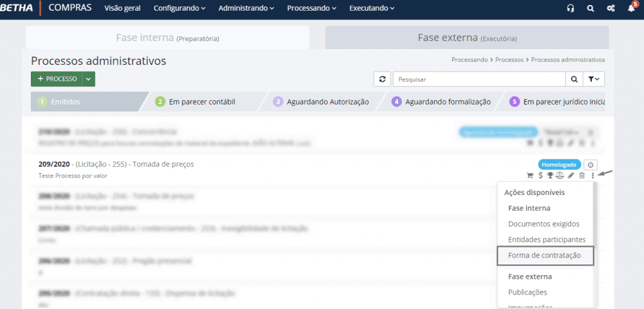Click the magnifier button in Pesquisar field
The height and width of the screenshot is (309, 644).
pyautogui.click(x=574, y=79)
